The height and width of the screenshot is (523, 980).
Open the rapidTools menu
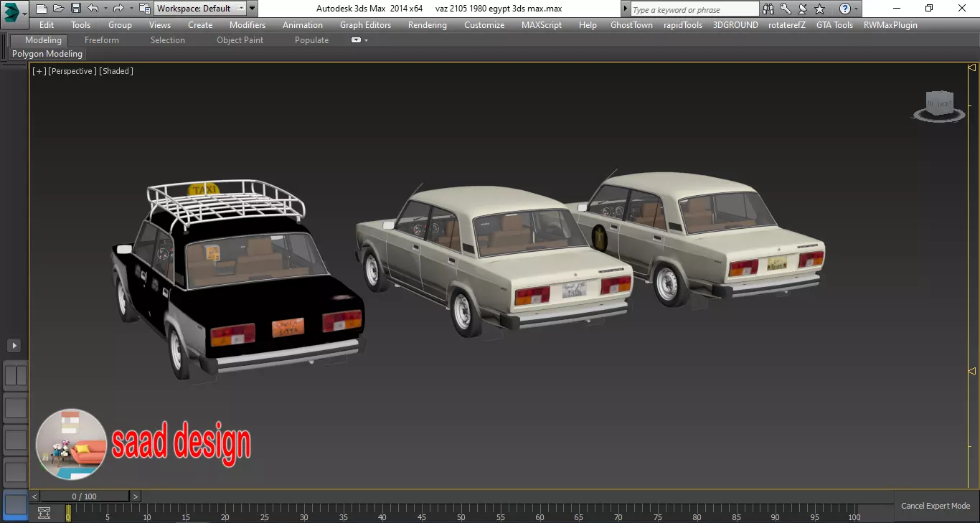pos(682,24)
